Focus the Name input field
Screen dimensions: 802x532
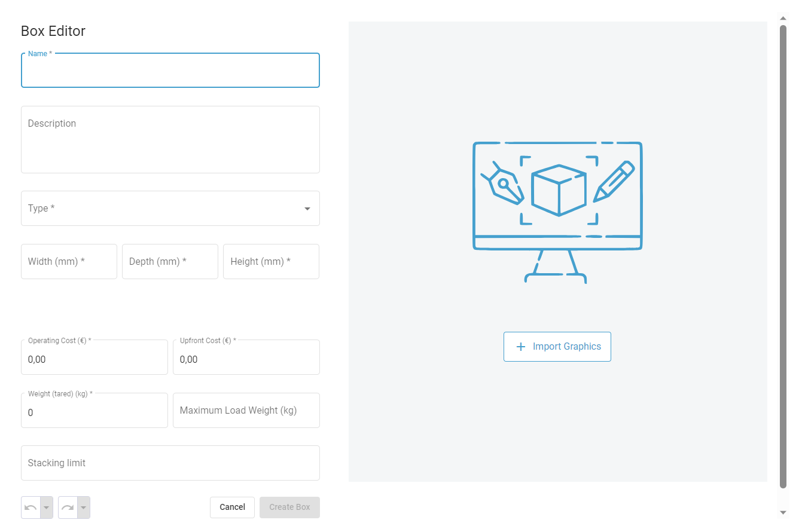[x=170, y=71]
